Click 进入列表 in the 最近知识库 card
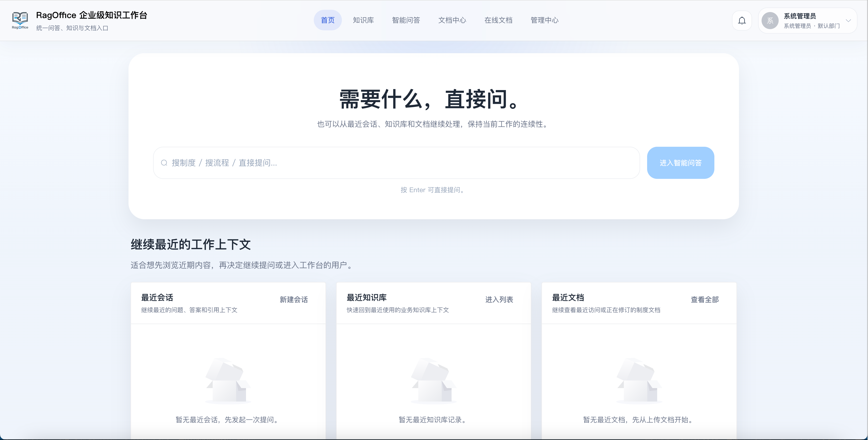Viewport: 868px width, 440px height. pyautogui.click(x=499, y=299)
